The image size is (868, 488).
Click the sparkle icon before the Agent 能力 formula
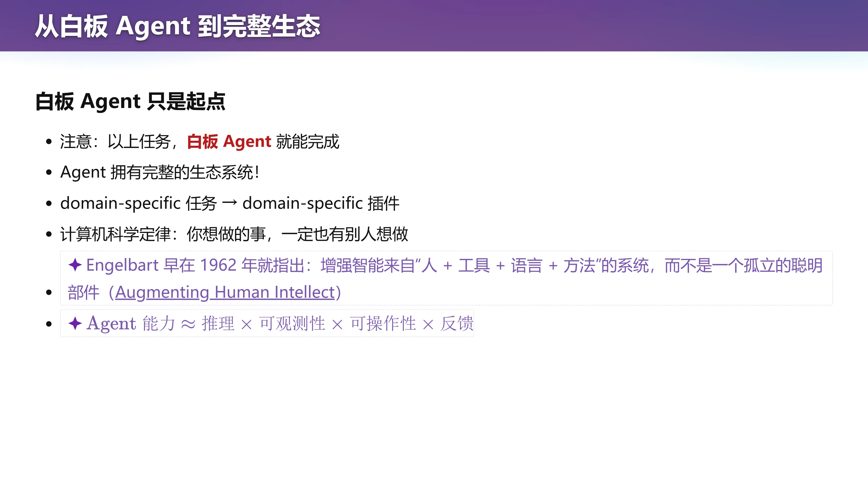pos(75,323)
